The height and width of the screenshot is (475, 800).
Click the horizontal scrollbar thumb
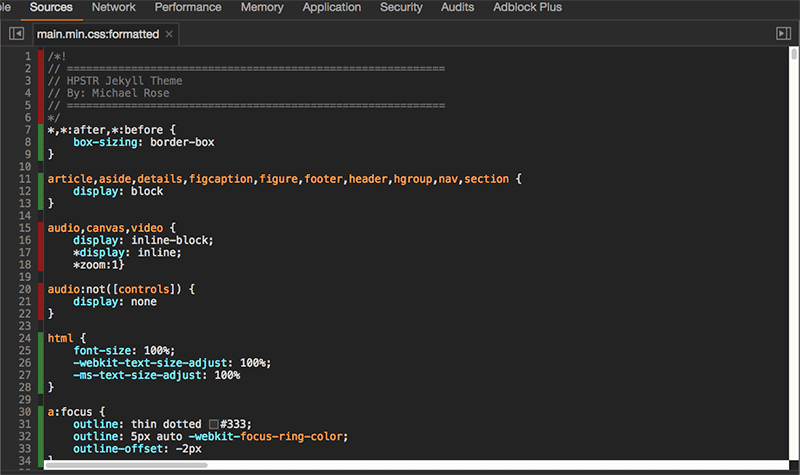[127, 465]
